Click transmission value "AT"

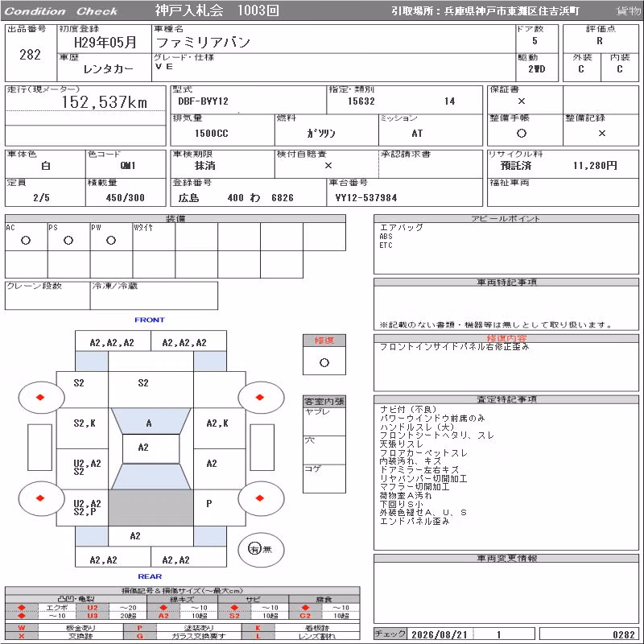pyautogui.click(x=417, y=133)
